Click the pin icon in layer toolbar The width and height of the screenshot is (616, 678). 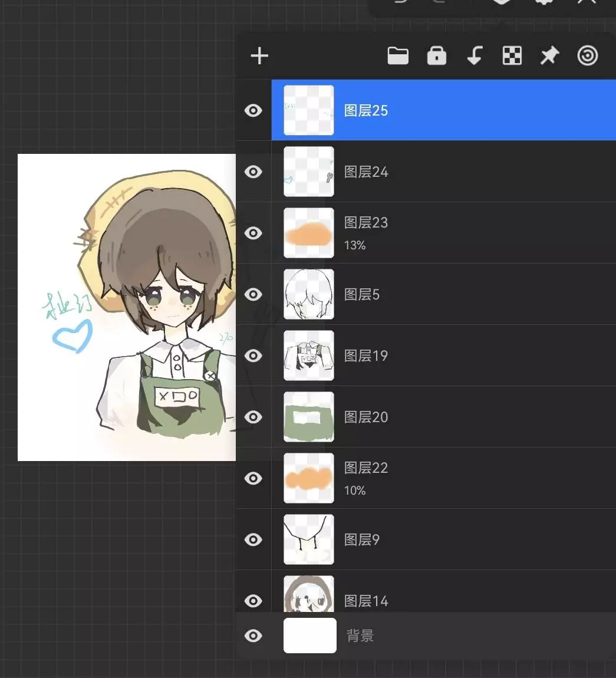tap(549, 56)
